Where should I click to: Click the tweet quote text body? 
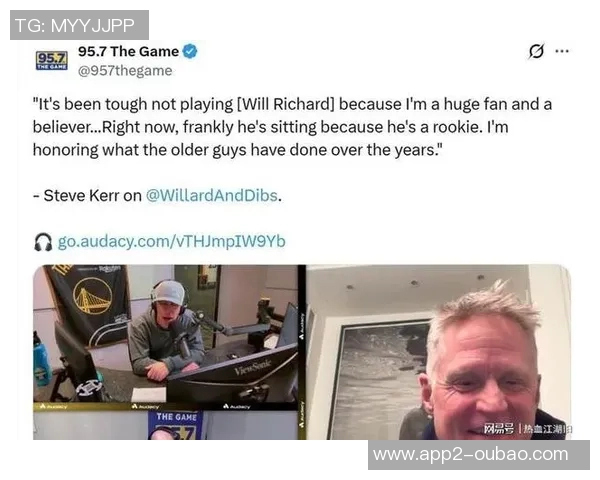click(292, 127)
